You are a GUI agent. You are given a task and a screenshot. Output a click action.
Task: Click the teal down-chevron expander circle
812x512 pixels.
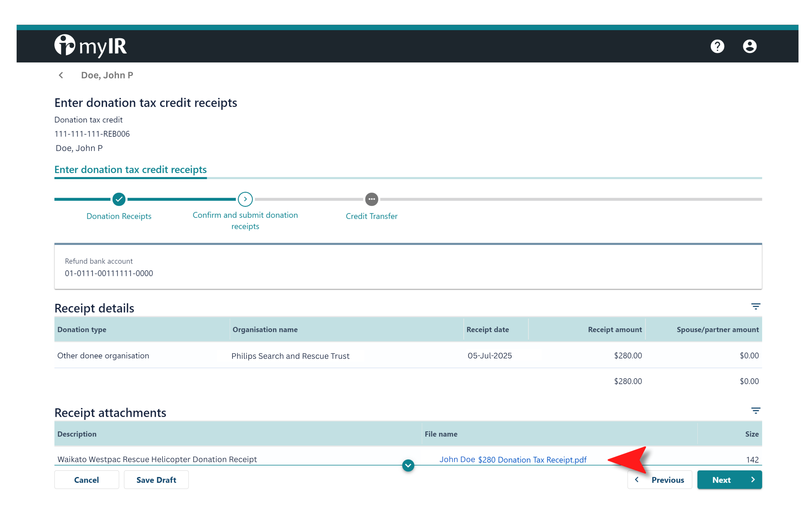[408, 466]
